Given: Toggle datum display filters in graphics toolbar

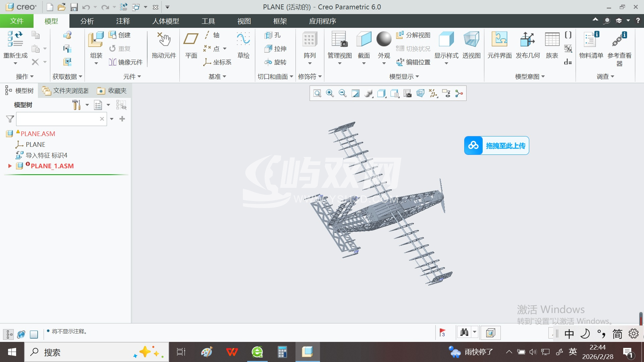Looking at the screenshot, I should [433, 93].
